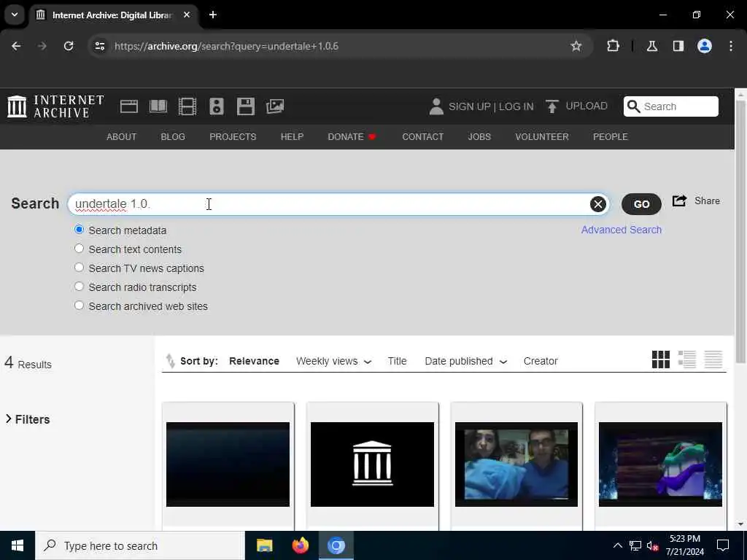Open a new browser tab

pos(213,15)
